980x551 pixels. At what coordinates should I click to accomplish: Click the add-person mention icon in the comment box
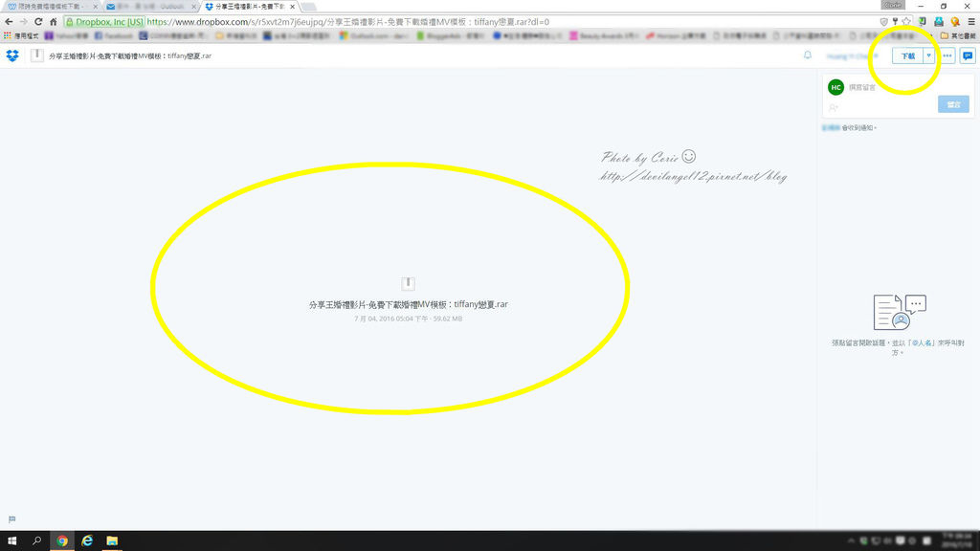pyautogui.click(x=834, y=107)
